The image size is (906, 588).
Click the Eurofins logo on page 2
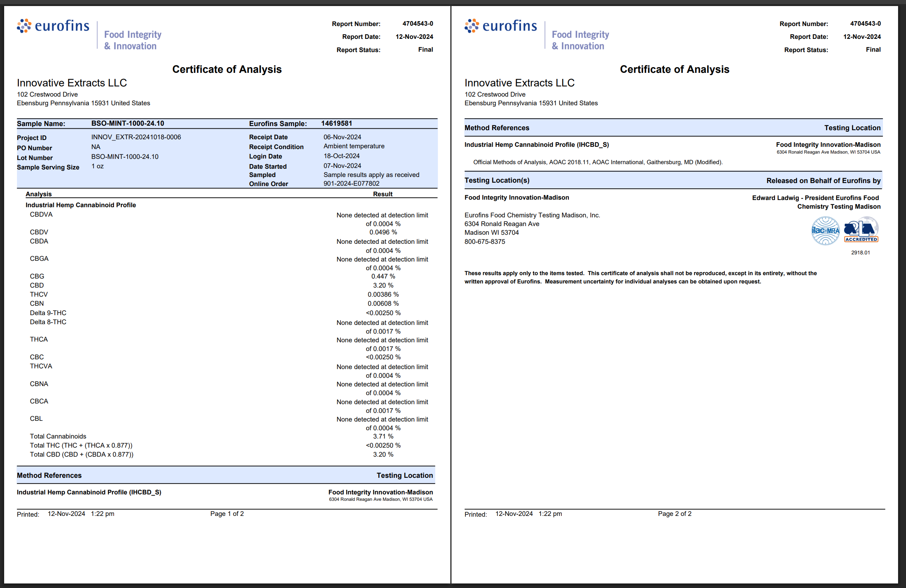click(x=501, y=26)
